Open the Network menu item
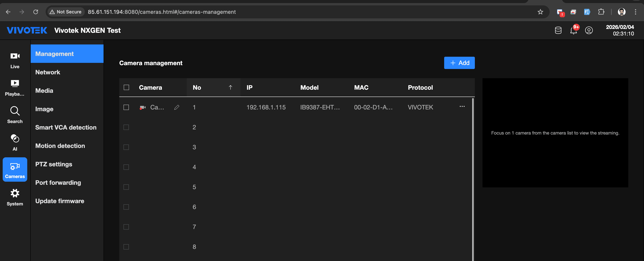The image size is (644, 261). (x=48, y=72)
